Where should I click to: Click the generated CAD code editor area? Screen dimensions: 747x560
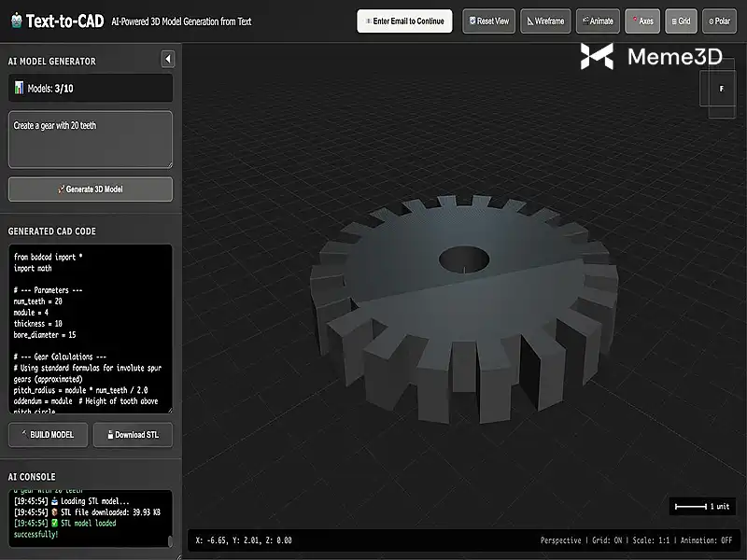click(x=91, y=329)
